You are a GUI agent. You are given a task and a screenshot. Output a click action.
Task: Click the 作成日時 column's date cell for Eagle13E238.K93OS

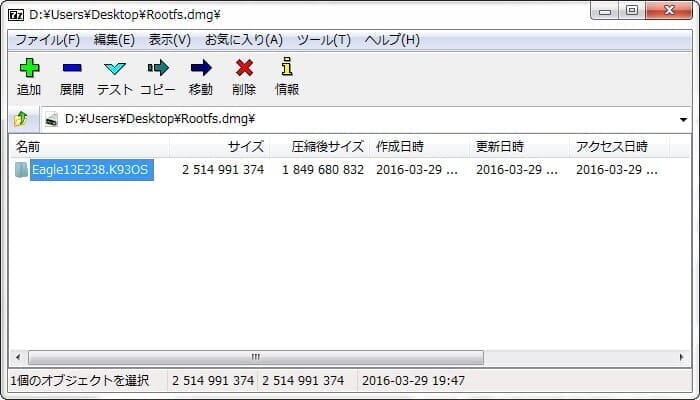(417, 170)
